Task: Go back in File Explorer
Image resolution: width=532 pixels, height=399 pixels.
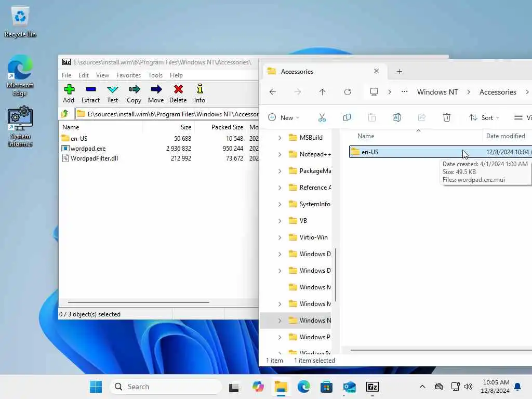Action: (x=273, y=92)
